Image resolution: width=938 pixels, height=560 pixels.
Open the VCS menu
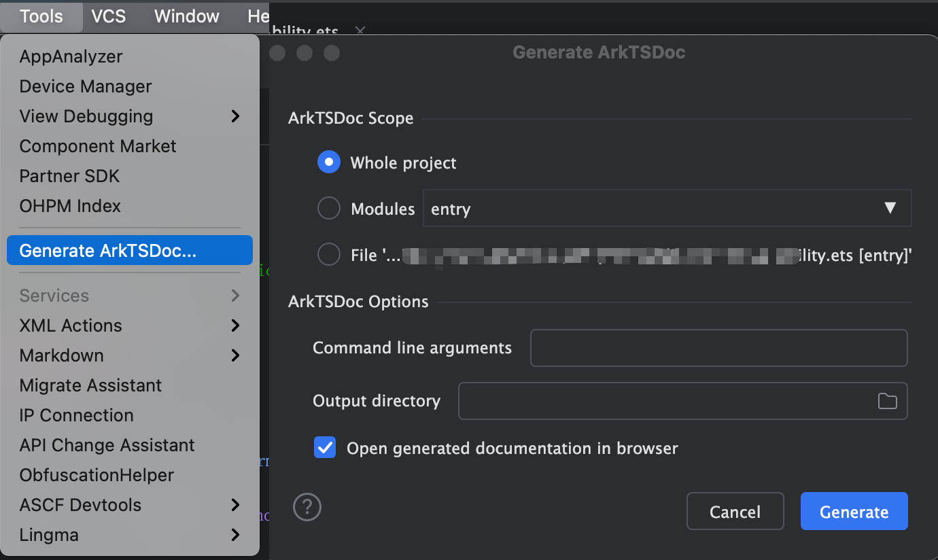pyautogui.click(x=109, y=16)
